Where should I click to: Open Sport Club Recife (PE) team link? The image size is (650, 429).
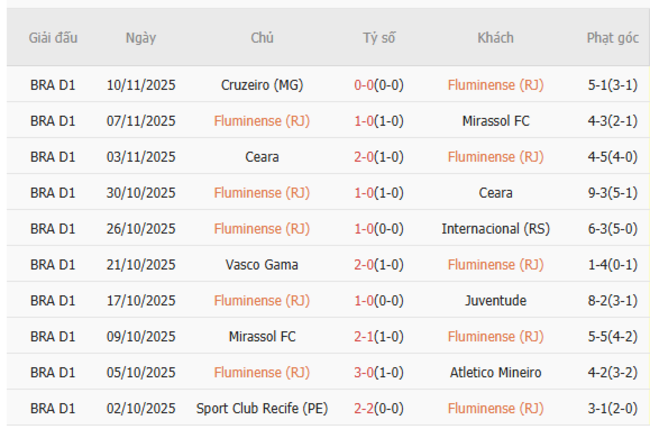coord(262,409)
